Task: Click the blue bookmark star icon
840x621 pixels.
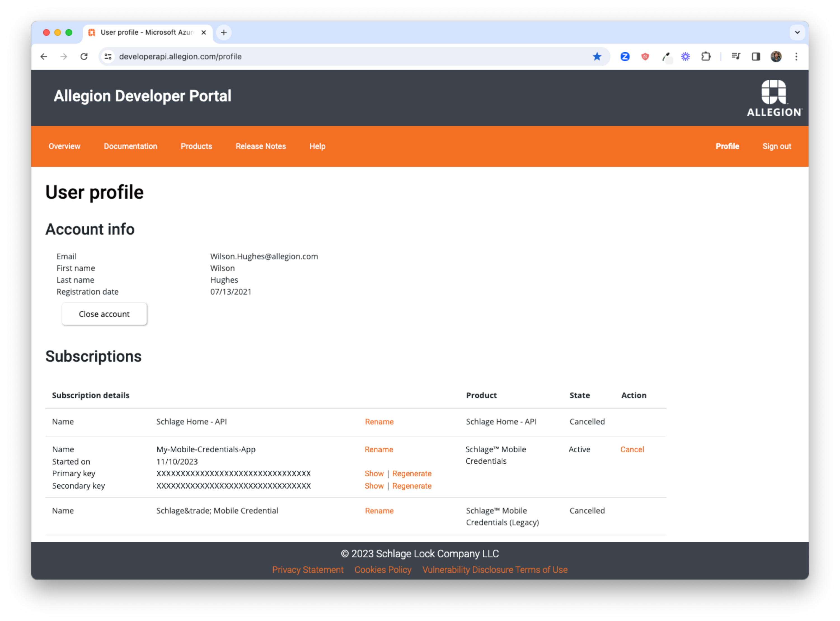Action: pyautogui.click(x=597, y=56)
